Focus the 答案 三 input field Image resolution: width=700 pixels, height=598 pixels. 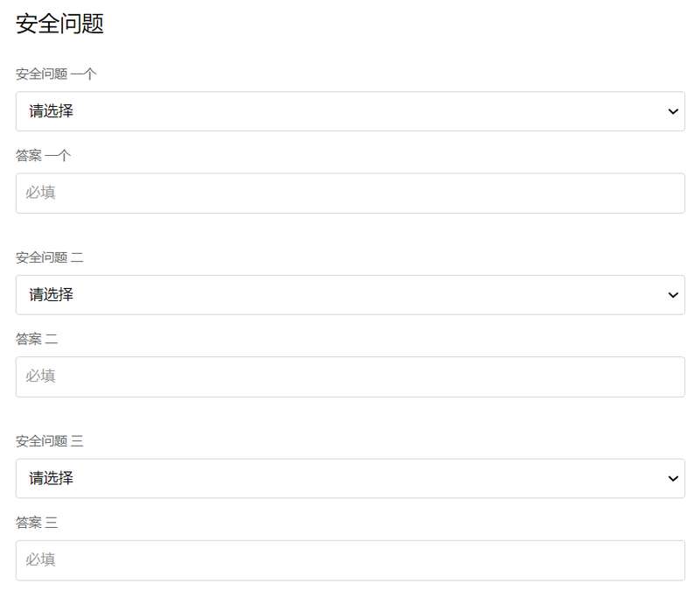350,560
